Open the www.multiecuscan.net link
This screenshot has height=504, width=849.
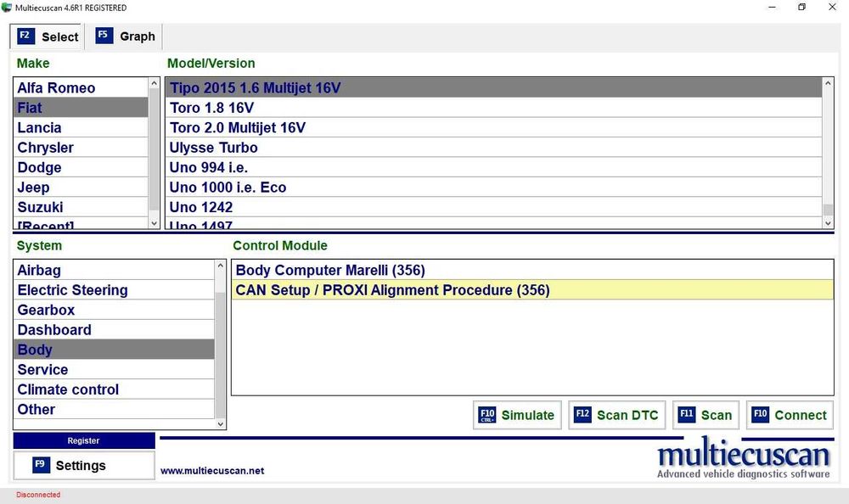(x=212, y=471)
